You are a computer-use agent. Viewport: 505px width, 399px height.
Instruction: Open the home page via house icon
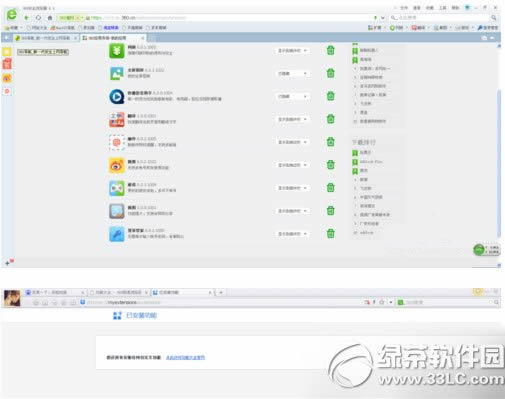(50, 18)
